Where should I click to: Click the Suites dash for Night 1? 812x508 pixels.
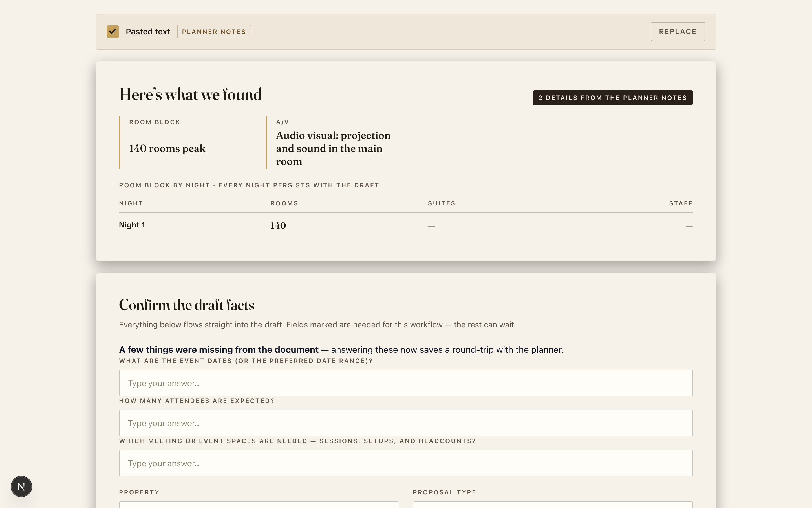(x=431, y=226)
